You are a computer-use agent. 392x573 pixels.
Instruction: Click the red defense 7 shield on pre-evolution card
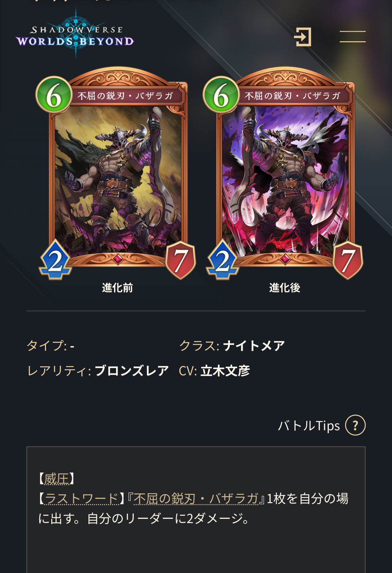(181, 261)
